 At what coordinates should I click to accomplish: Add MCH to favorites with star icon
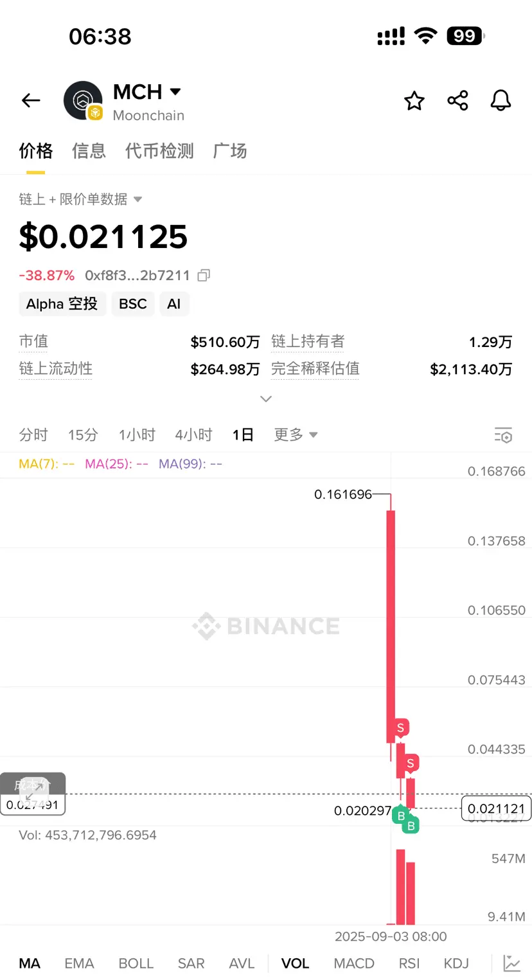click(414, 101)
